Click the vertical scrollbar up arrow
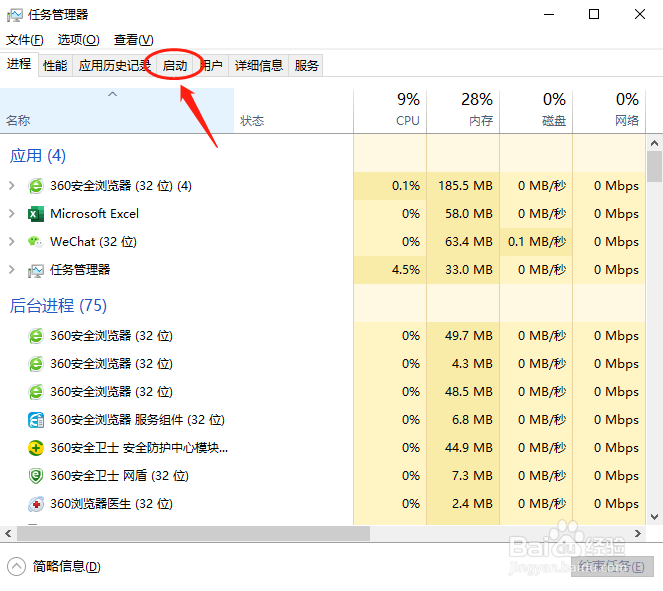 (x=655, y=143)
